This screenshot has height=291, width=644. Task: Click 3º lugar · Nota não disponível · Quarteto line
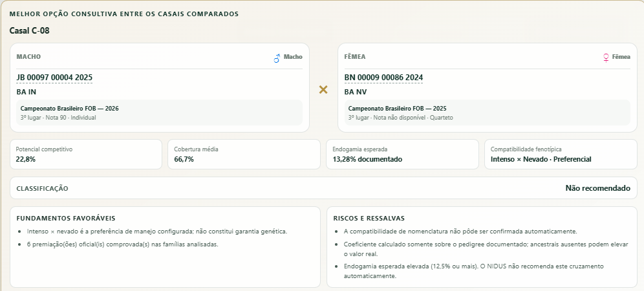pos(401,118)
